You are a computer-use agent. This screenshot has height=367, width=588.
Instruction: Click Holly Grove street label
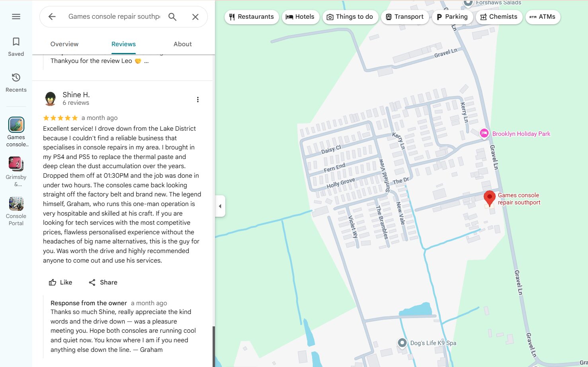[341, 183]
